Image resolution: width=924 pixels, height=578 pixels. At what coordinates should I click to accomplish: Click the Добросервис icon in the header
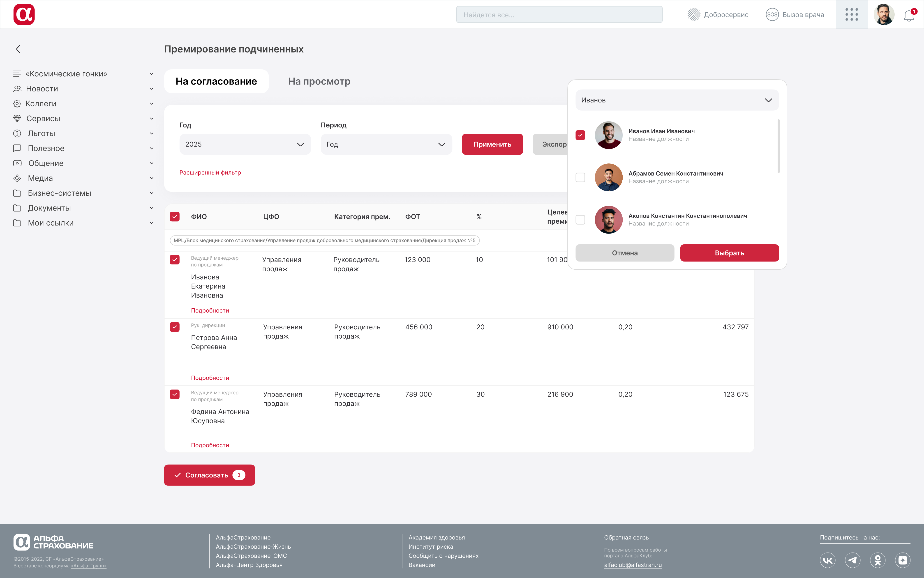click(x=693, y=14)
